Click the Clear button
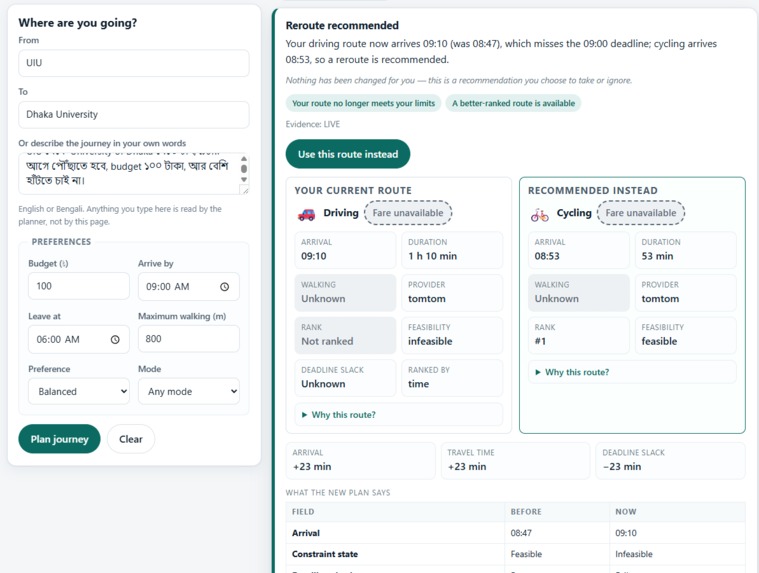Image resolution: width=759 pixels, height=573 pixels. (x=131, y=439)
